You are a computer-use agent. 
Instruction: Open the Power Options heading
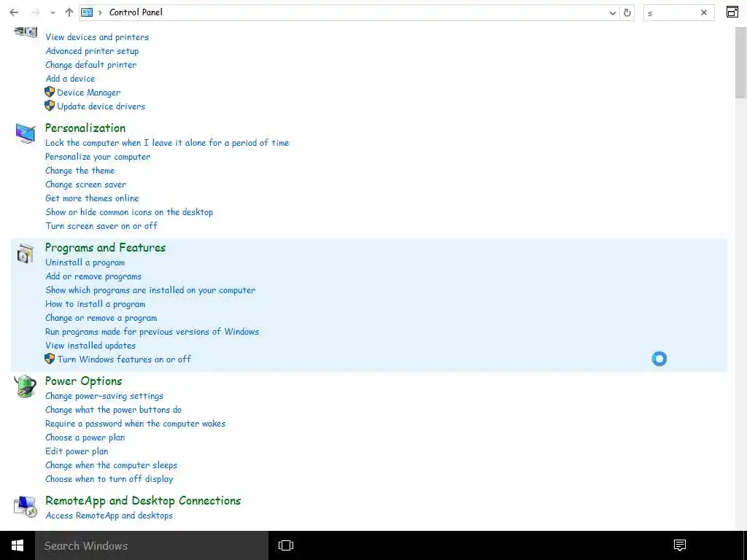pyautogui.click(x=83, y=381)
